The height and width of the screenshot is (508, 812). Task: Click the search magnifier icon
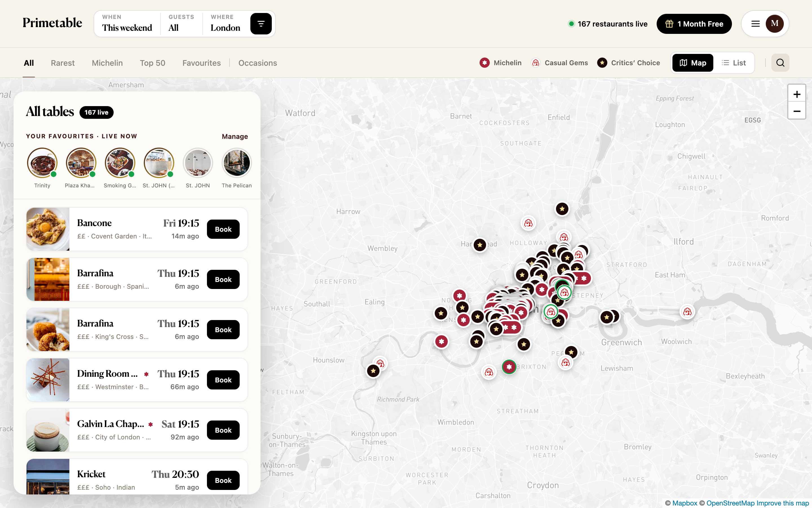point(780,63)
